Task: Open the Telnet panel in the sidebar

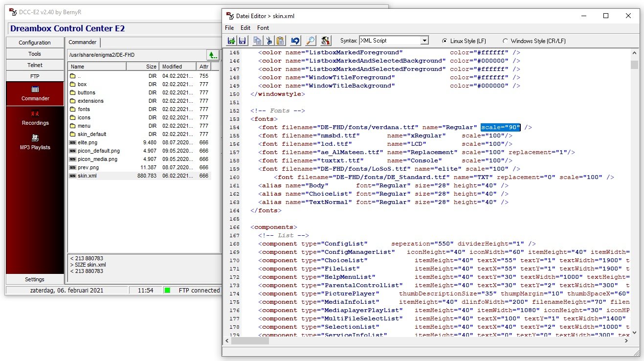Action: [34, 65]
